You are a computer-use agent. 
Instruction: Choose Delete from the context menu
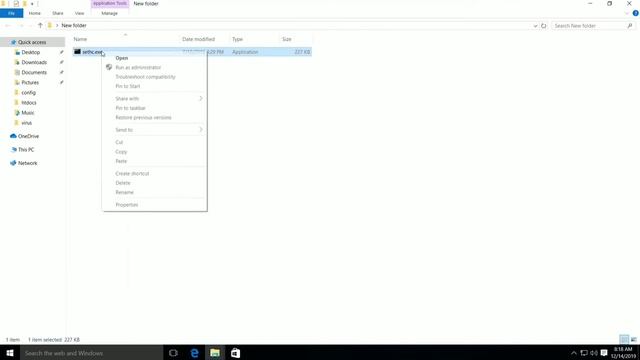click(123, 183)
